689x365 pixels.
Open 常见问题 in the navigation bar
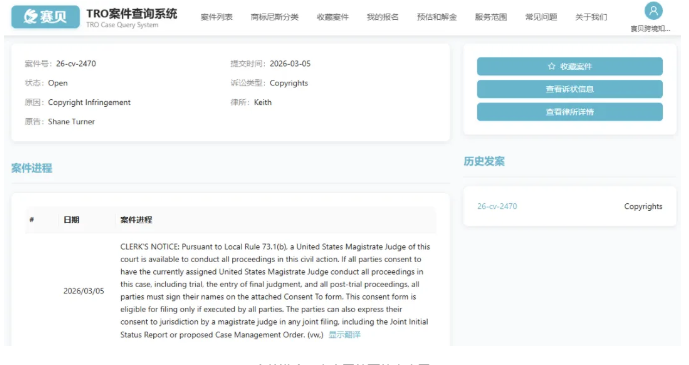click(541, 17)
